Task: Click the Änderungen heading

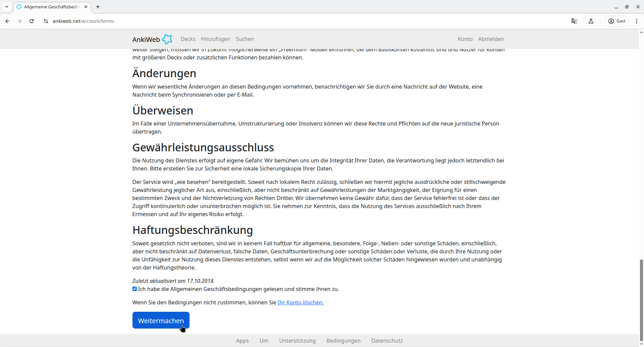Action: pos(164,73)
